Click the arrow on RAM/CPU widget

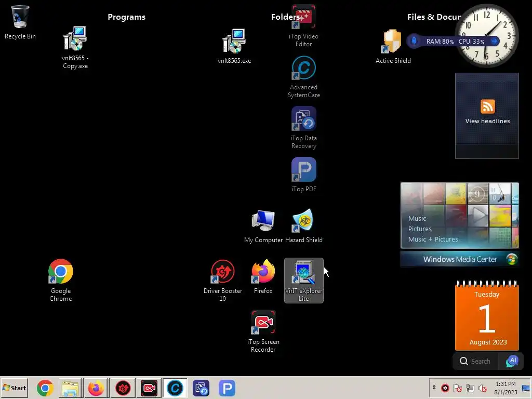point(494,41)
